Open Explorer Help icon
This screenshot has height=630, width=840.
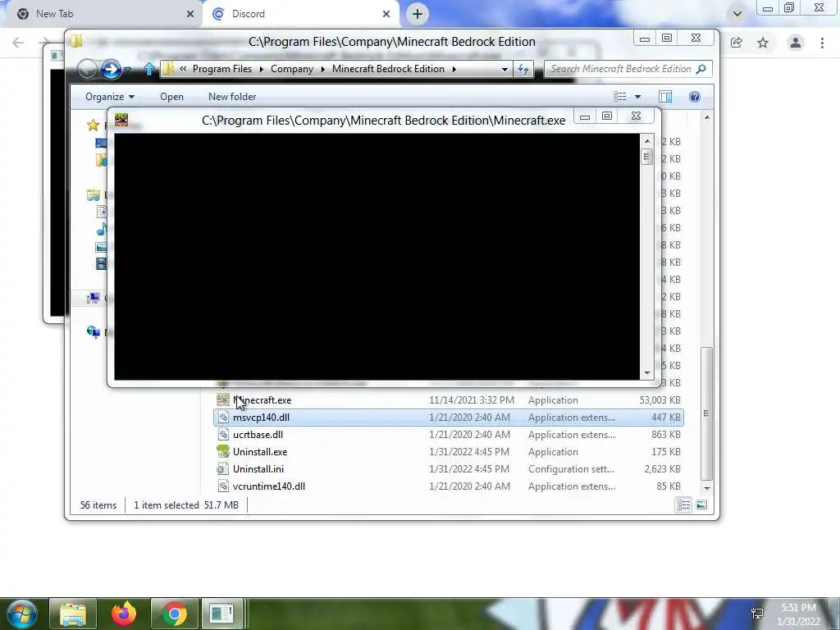click(694, 97)
